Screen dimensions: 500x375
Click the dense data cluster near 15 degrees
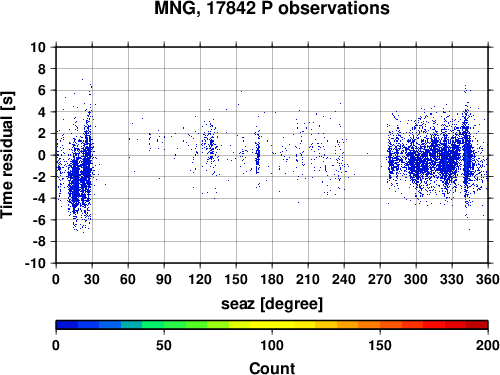point(75,180)
